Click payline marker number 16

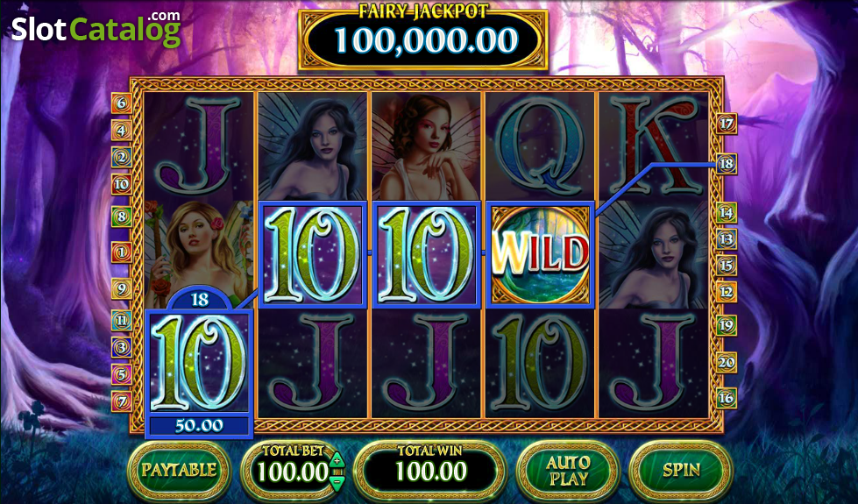tap(727, 398)
